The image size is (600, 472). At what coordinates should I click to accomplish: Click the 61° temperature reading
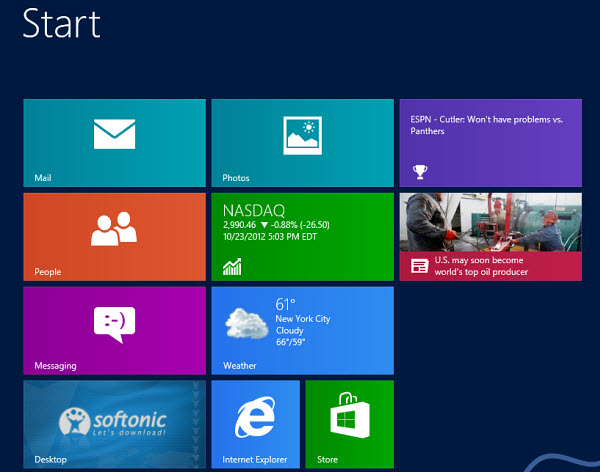click(286, 303)
